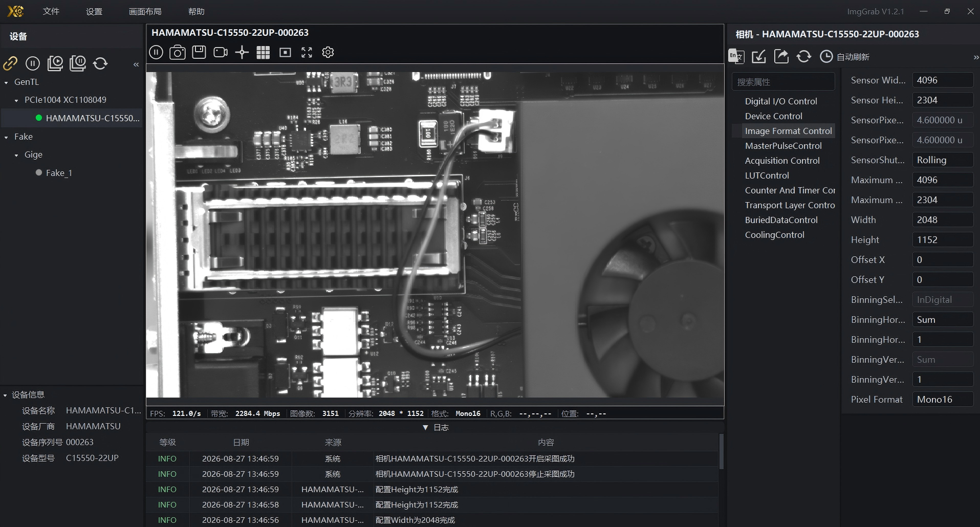Collapse the PCIe1004 XC1108049 node arrow

(16, 100)
